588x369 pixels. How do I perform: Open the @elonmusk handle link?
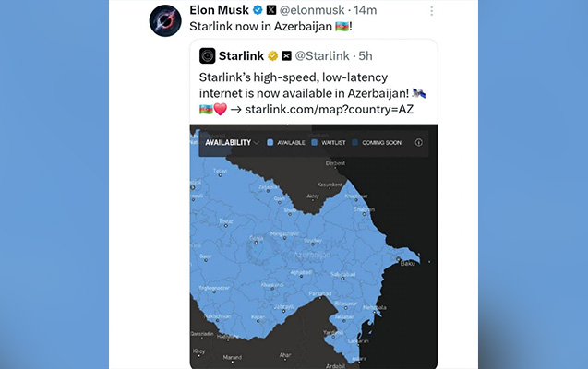[312, 10]
